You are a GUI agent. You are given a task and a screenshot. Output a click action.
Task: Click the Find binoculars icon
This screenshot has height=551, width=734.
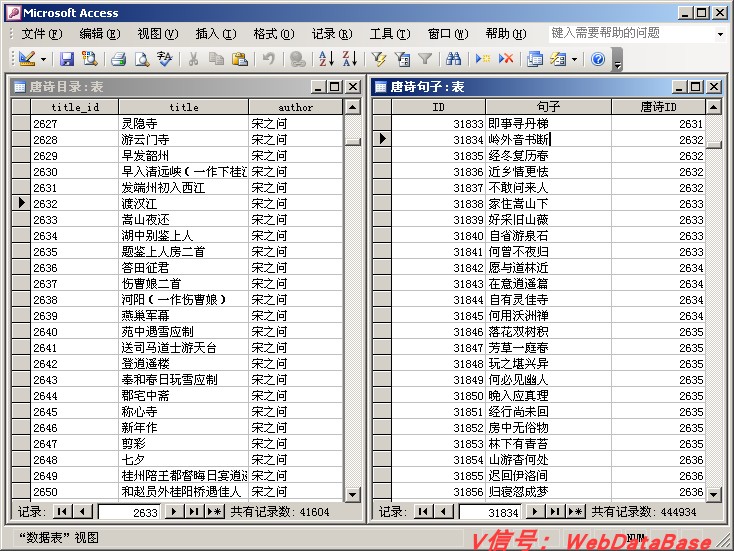pos(453,59)
